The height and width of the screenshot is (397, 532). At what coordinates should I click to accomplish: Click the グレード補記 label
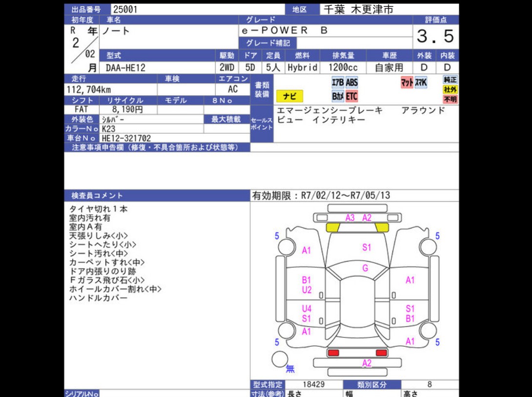pyautogui.click(x=268, y=43)
